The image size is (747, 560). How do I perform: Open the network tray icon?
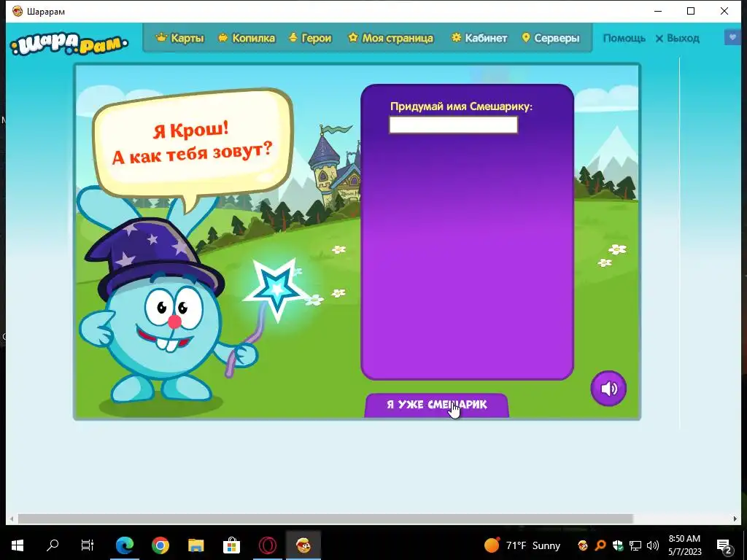tap(635, 545)
